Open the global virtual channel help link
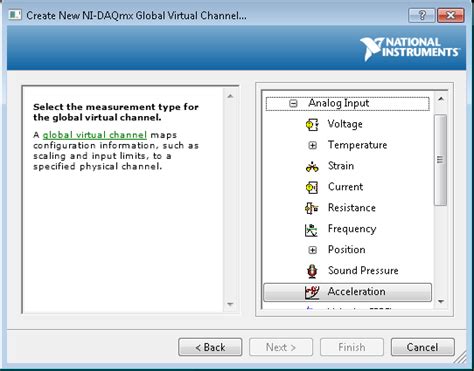The width and height of the screenshot is (474, 371). point(95,135)
